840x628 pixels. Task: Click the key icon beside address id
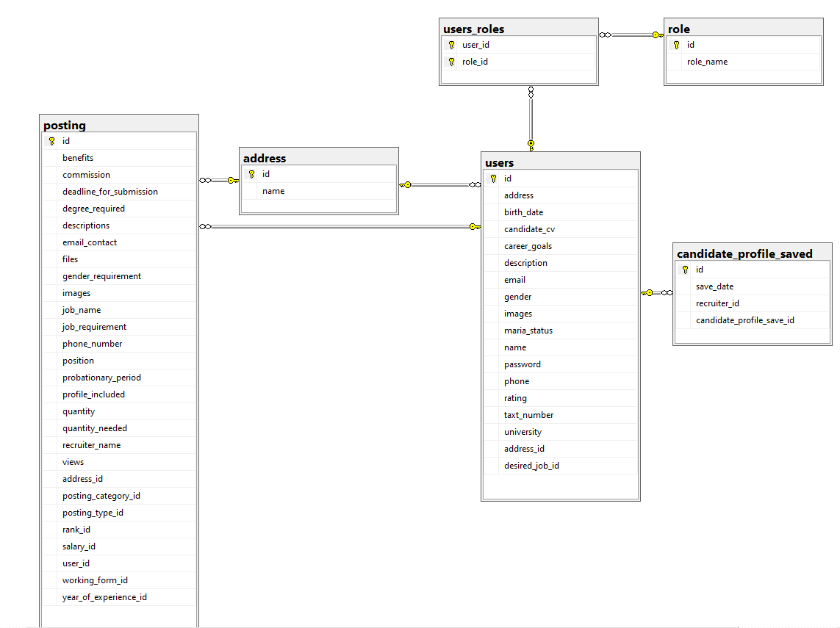[x=251, y=174]
